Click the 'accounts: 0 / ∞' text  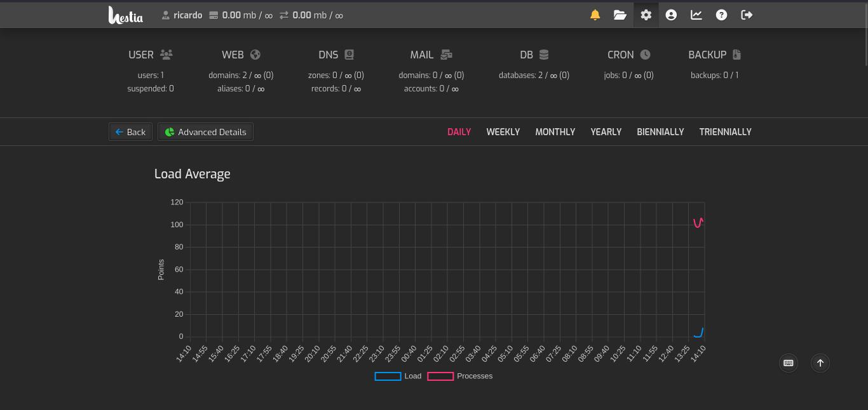(431, 88)
